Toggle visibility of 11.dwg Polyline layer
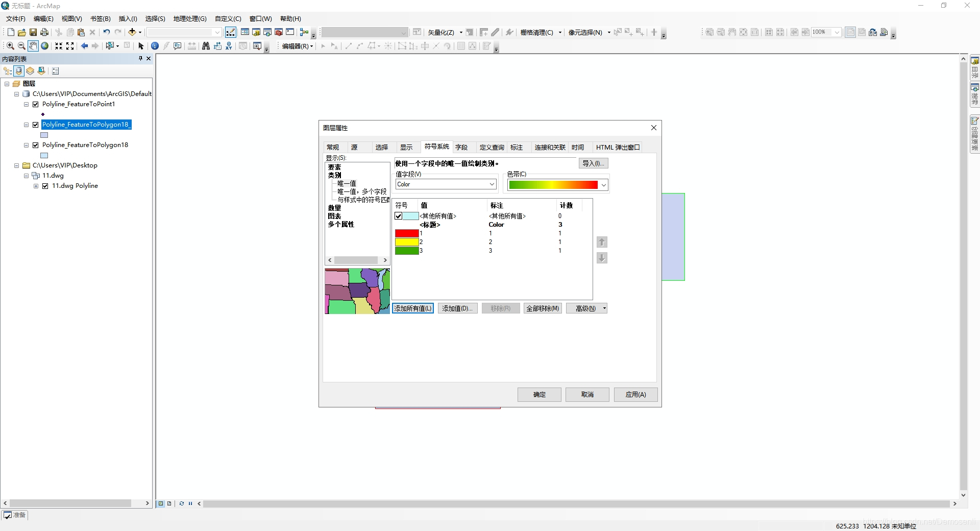Viewport: 980px width, 531px height. [45, 186]
